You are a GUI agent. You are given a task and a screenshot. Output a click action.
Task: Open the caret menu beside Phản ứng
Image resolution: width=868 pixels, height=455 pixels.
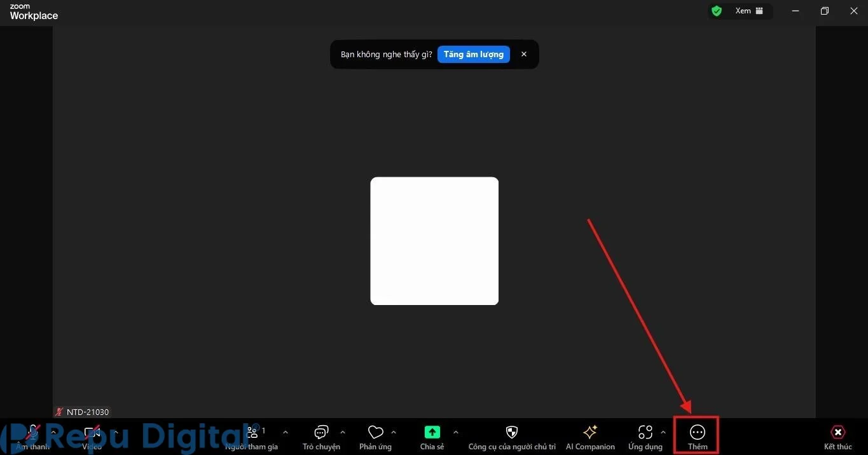tap(394, 432)
